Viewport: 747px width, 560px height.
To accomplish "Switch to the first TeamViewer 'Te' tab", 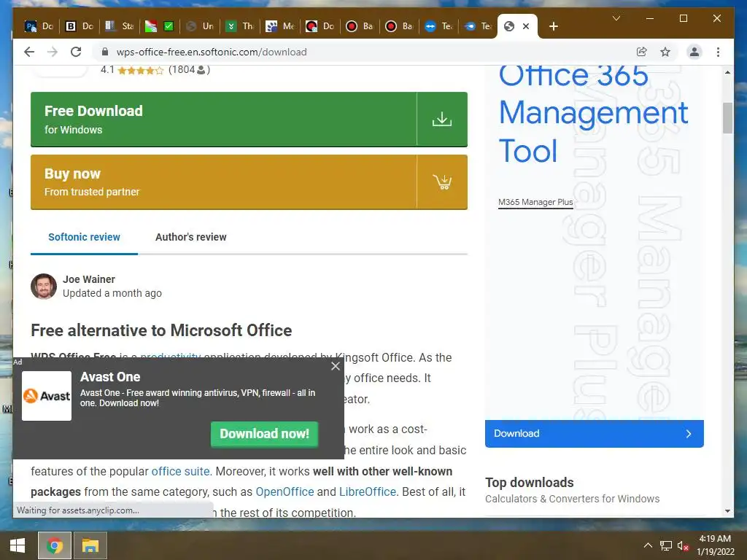I will pyautogui.click(x=438, y=26).
